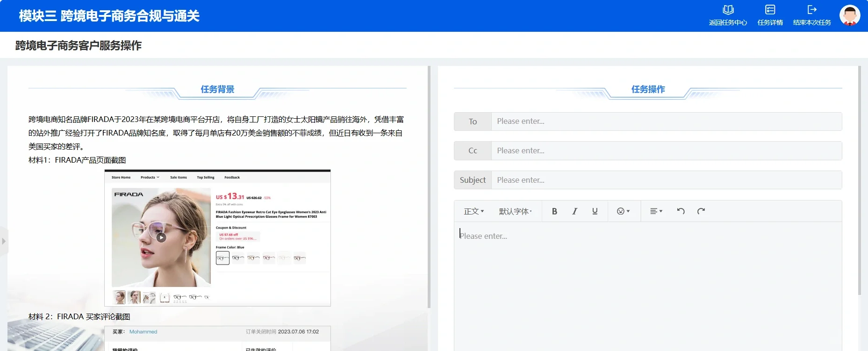Click the Subject input field

click(667, 180)
